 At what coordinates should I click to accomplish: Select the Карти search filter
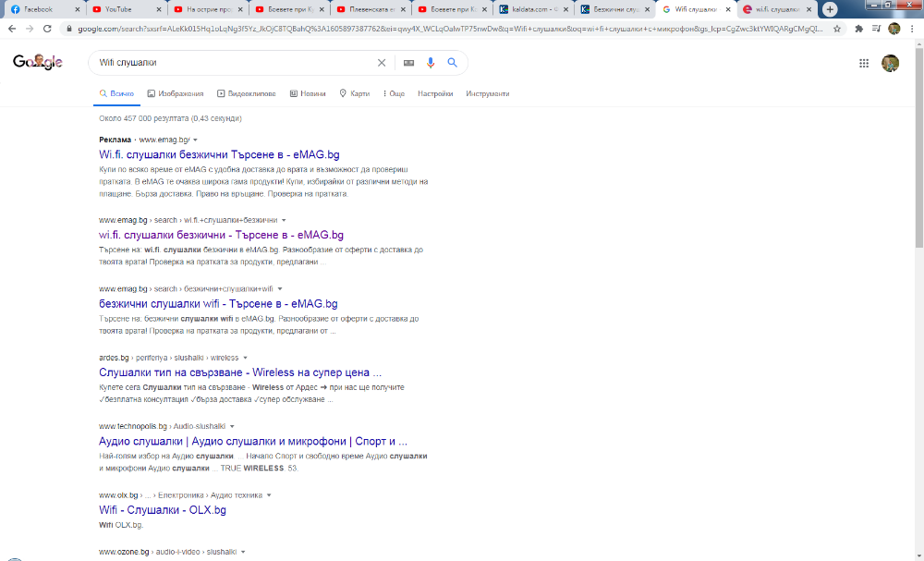point(354,93)
